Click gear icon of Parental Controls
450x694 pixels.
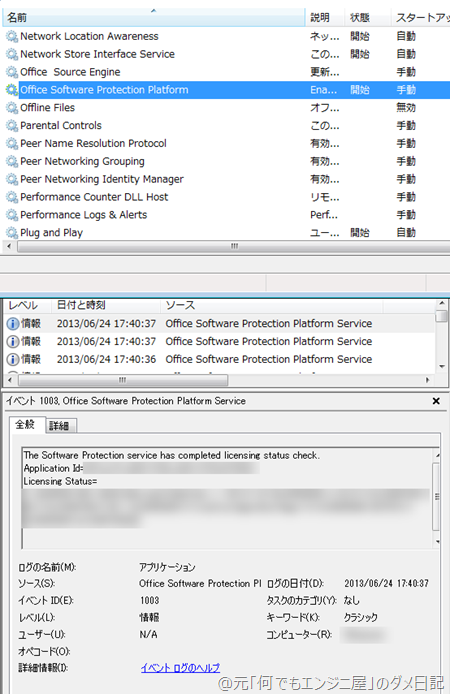(12, 126)
